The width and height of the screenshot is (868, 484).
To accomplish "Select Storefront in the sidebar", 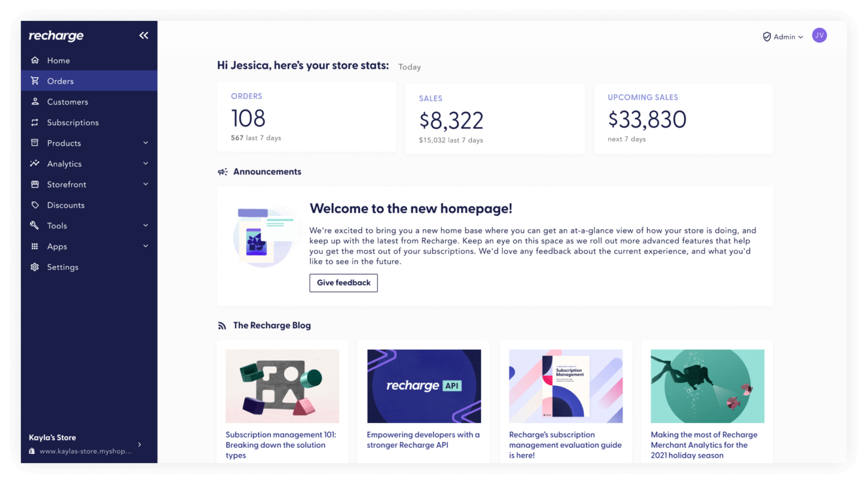I will coord(66,184).
